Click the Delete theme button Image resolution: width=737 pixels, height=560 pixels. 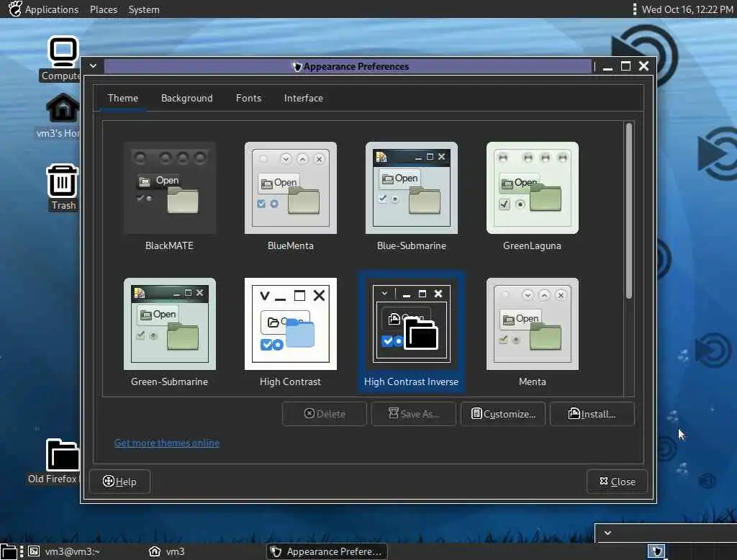[325, 414]
